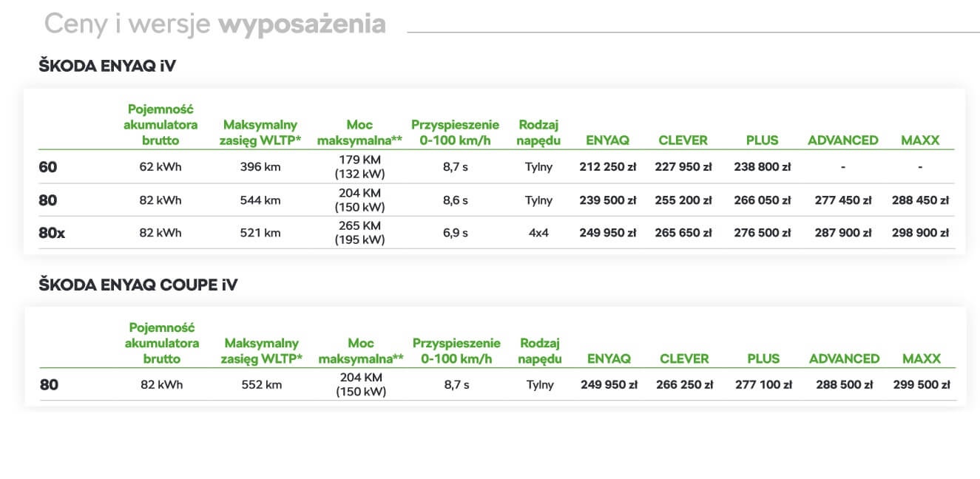Click the '212 250 zł' price
The image size is (980, 479).
click(x=607, y=167)
